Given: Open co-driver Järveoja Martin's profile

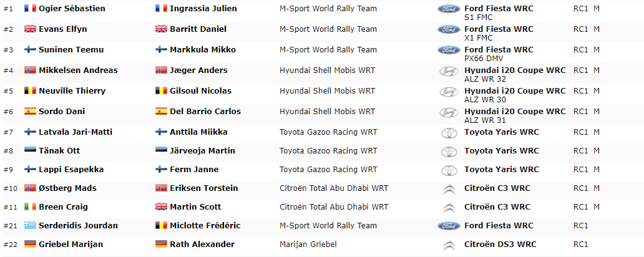Looking at the screenshot, I should click(x=202, y=151).
